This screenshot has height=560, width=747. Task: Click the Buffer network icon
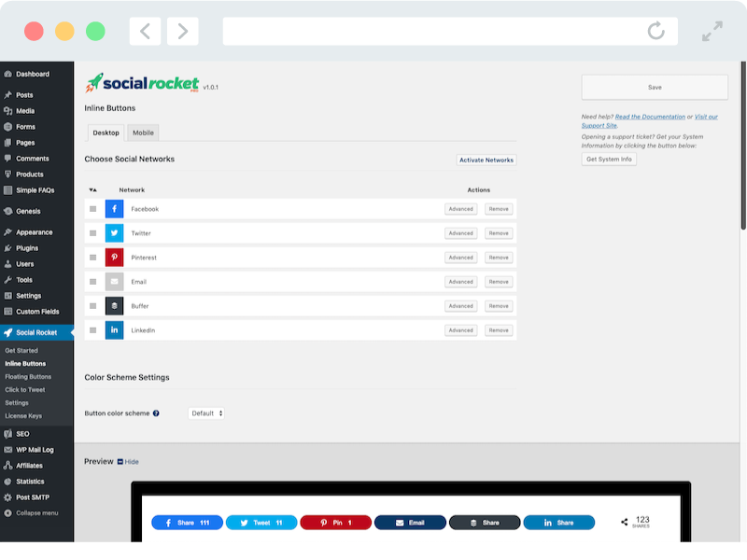[x=114, y=306]
